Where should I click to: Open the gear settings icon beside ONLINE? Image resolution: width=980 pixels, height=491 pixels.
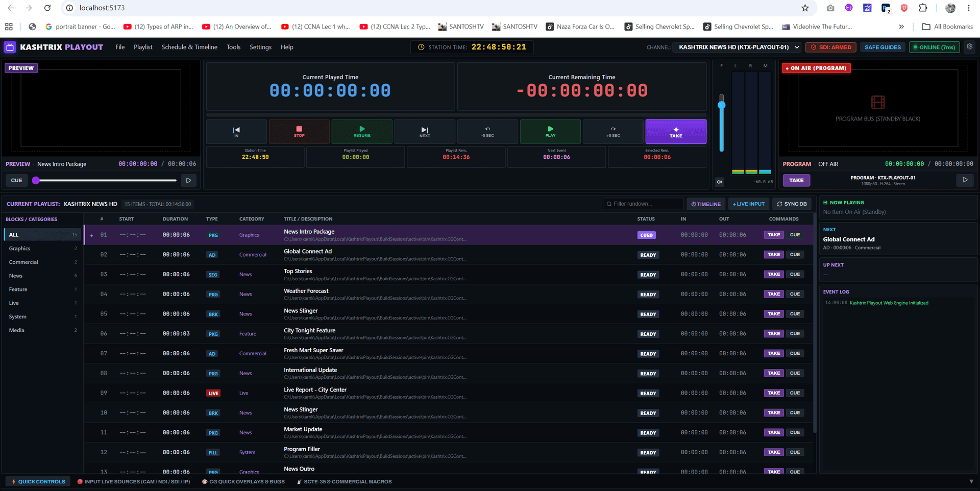[x=969, y=46]
